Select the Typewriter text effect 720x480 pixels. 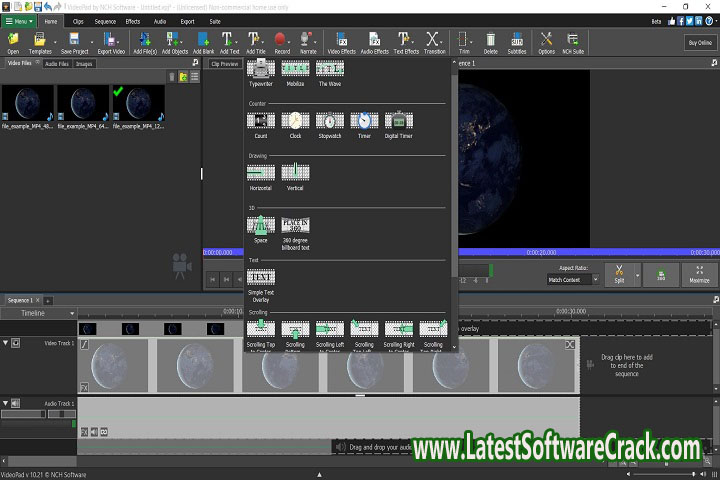pyautogui.click(x=261, y=73)
